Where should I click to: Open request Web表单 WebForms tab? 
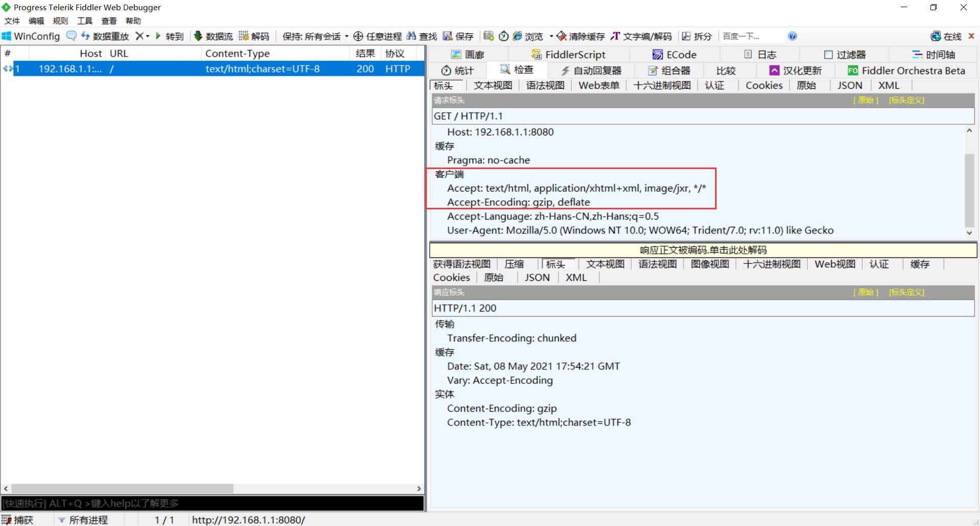[x=599, y=86]
